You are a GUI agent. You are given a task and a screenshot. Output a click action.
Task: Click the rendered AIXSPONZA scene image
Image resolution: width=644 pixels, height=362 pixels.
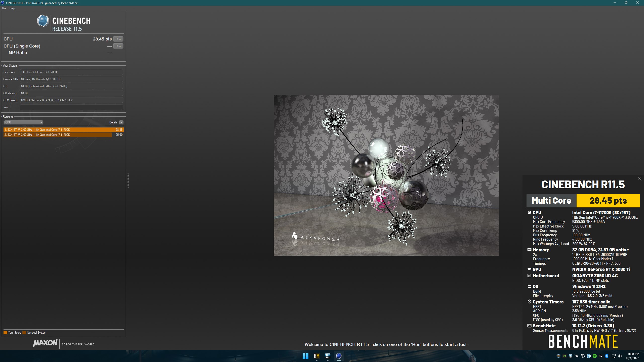[x=386, y=175]
